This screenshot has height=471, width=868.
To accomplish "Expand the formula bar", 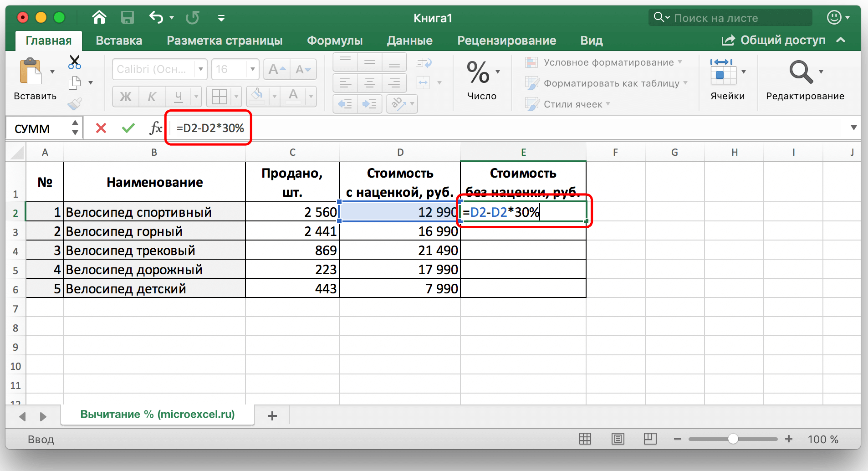I will tap(853, 128).
